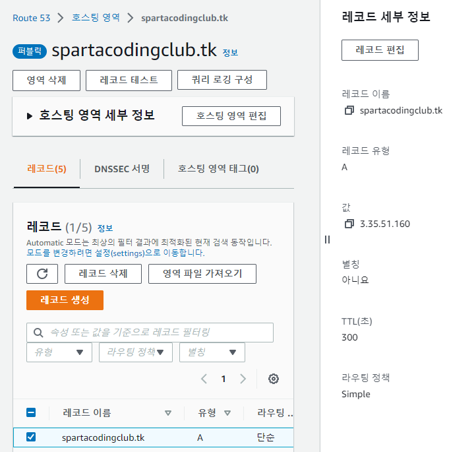Click the 유형 column header
The image size is (476, 452).
click(x=207, y=412)
